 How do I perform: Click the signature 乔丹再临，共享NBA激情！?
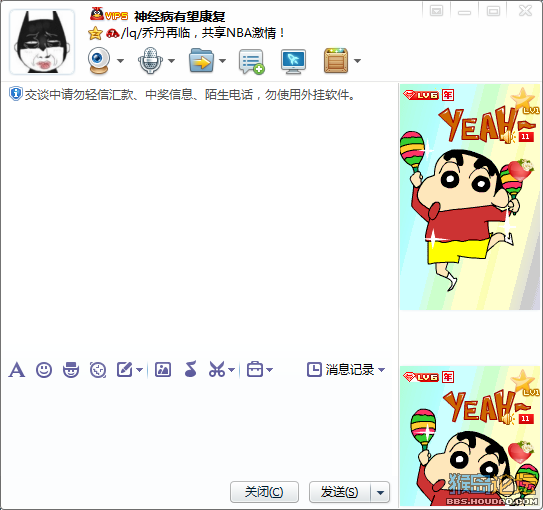[x=213, y=33]
